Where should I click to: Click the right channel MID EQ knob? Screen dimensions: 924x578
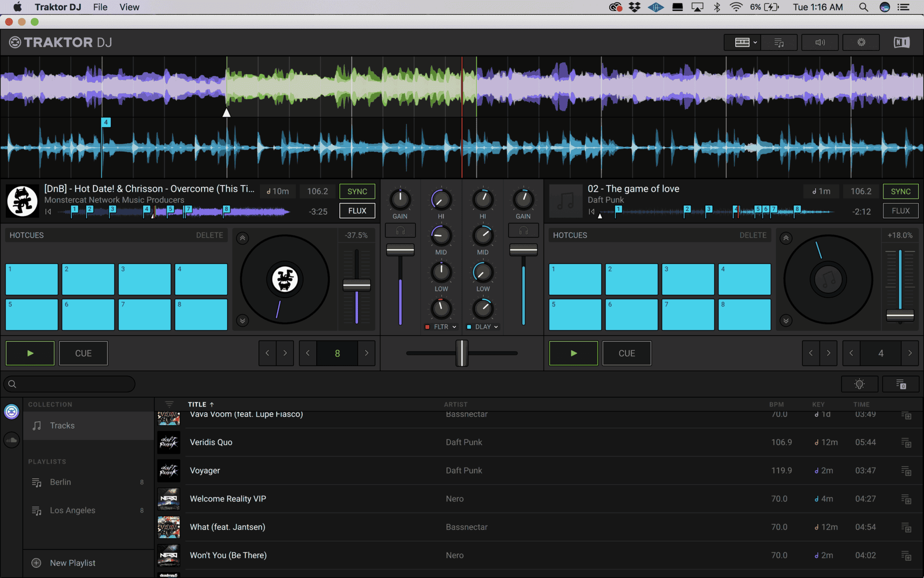coord(483,236)
